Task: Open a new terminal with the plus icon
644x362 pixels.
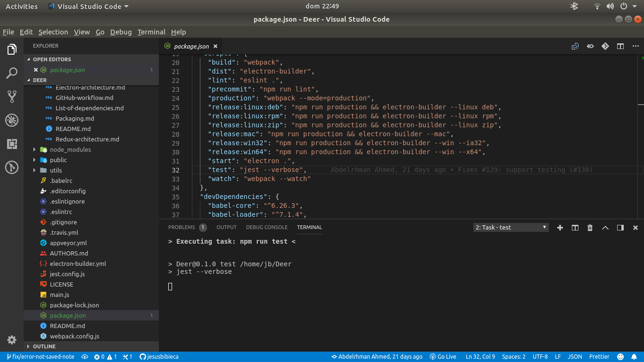Action: point(560,228)
